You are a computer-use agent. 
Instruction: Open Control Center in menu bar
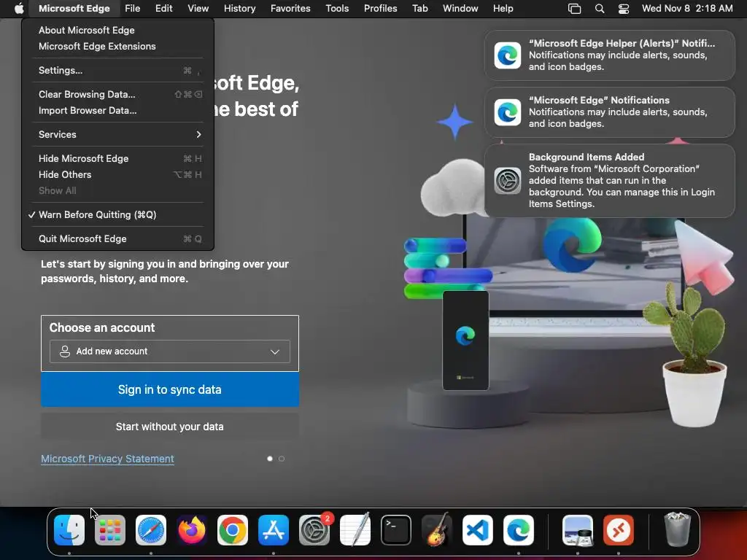(624, 9)
